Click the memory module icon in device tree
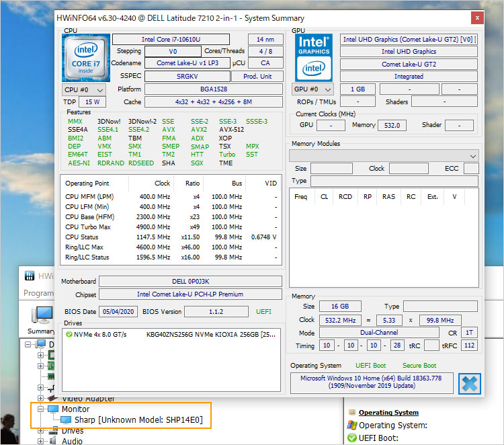The height and width of the screenshot is (445, 504). point(51,376)
